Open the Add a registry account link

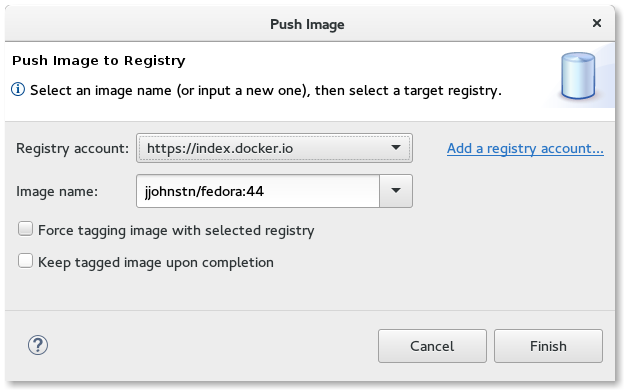(x=525, y=148)
